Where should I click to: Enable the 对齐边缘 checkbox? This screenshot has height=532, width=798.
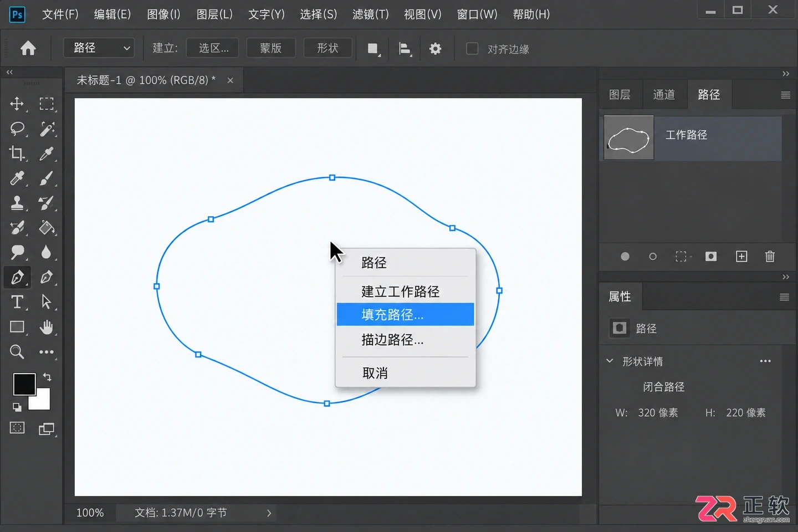click(x=472, y=49)
